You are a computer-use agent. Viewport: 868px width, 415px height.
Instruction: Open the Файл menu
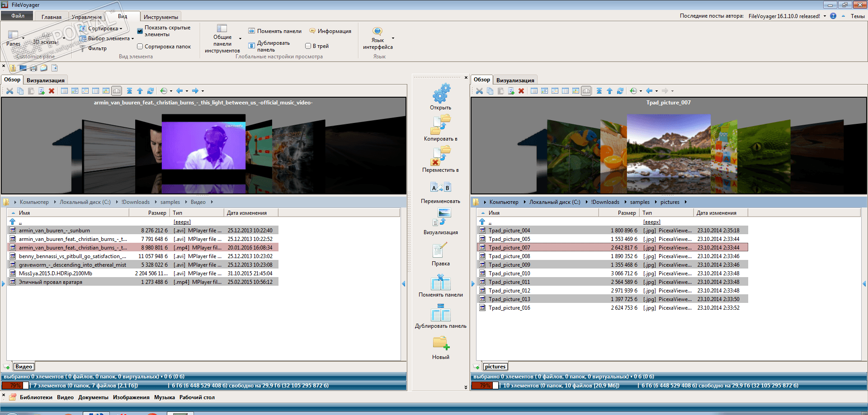(18, 16)
